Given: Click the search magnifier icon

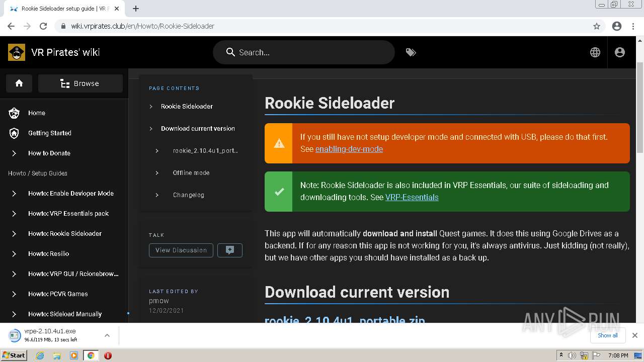Looking at the screenshot, I should tap(230, 52).
